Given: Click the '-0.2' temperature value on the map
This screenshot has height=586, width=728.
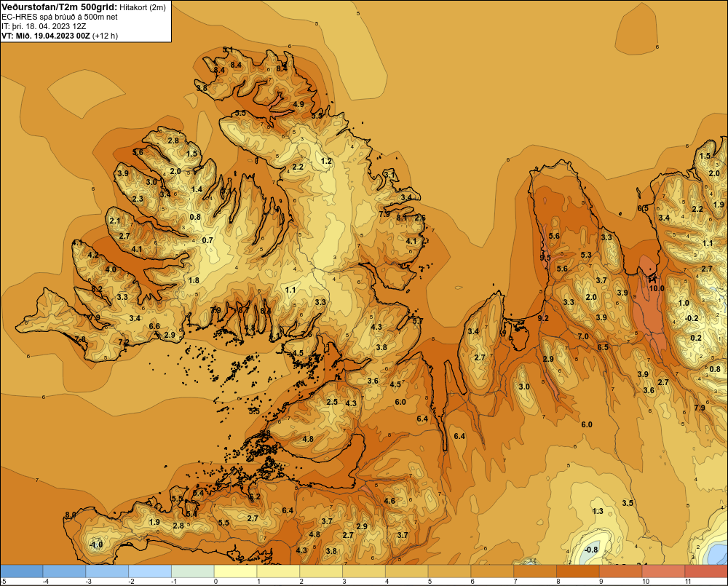Looking at the screenshot, I should coord(692,318).
